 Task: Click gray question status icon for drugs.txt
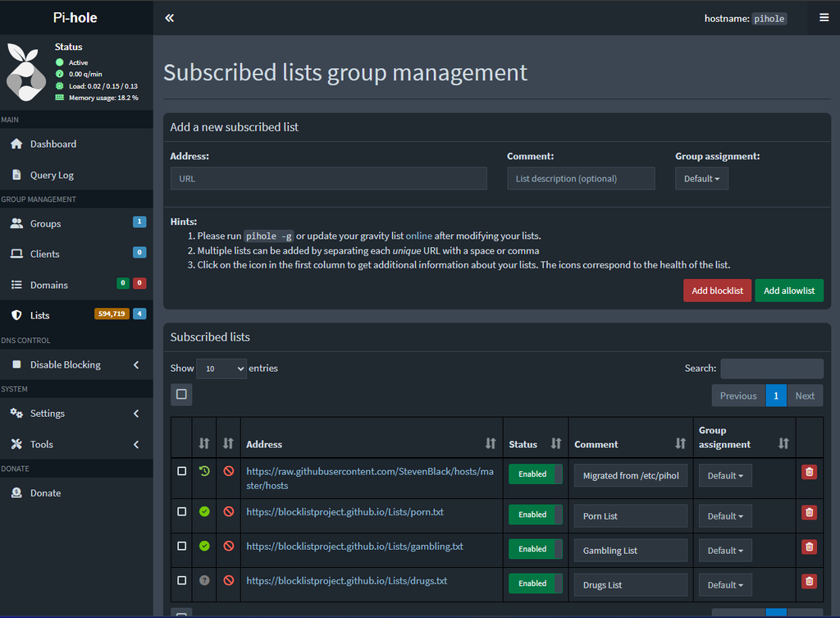(x=204, y=580)
